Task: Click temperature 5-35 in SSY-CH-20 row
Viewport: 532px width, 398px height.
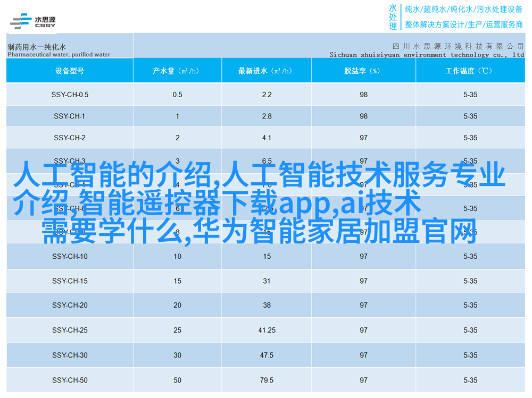Action: [x=470, y=305]
